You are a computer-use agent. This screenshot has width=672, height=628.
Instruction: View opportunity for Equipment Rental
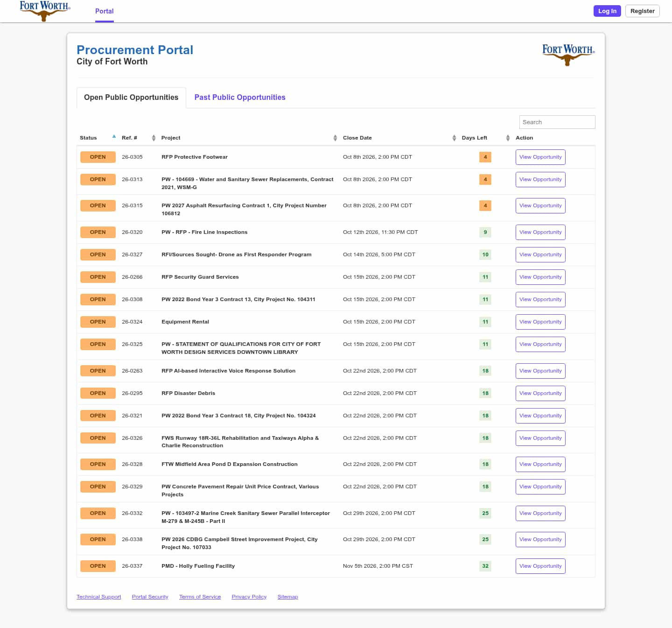tap(540, 322)
